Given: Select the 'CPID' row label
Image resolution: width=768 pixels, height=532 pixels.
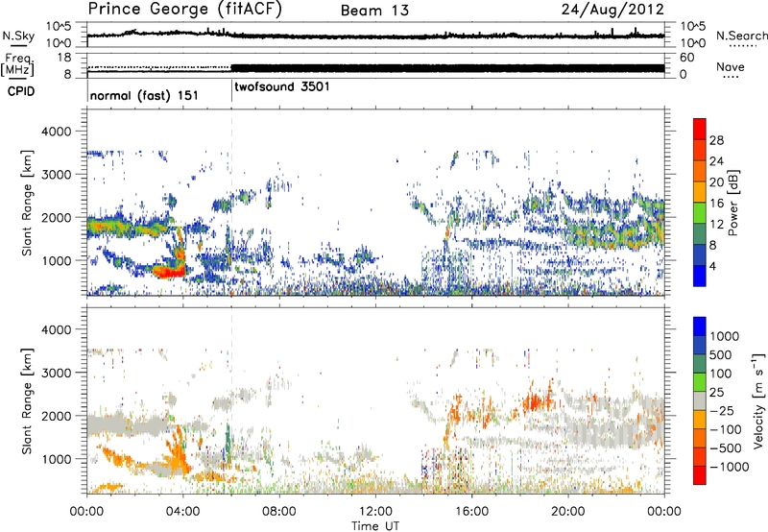Looking at the screenshot, I should [21, 91].
